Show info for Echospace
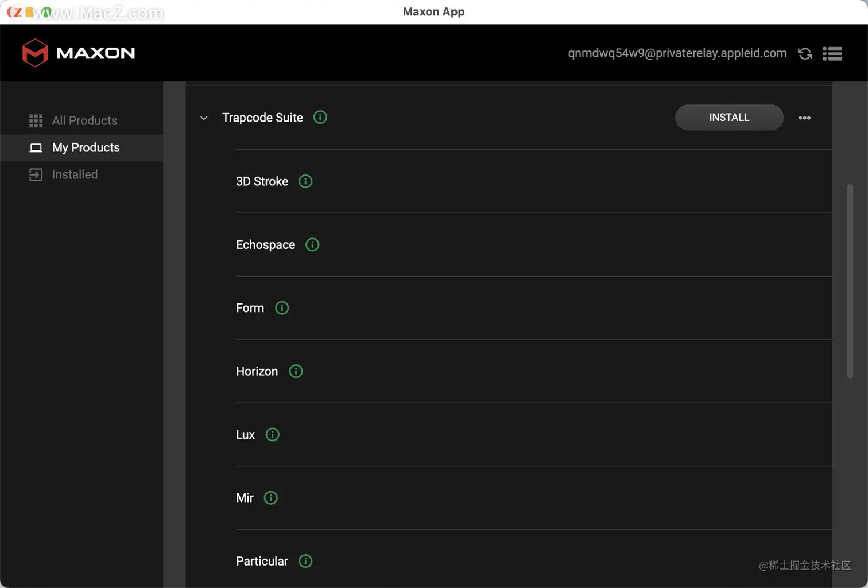The height and width of the screenshot is (588, 868). (312, 244)
